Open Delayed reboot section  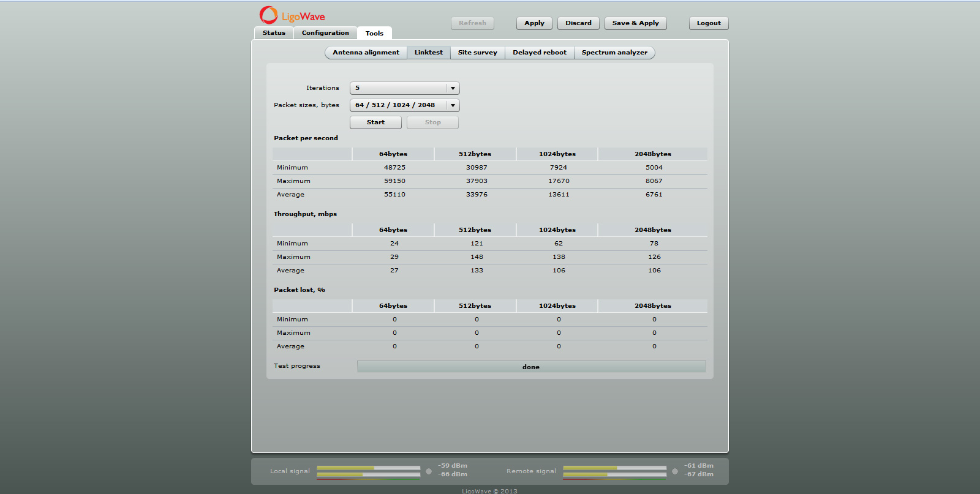click(x=539, y=53)
